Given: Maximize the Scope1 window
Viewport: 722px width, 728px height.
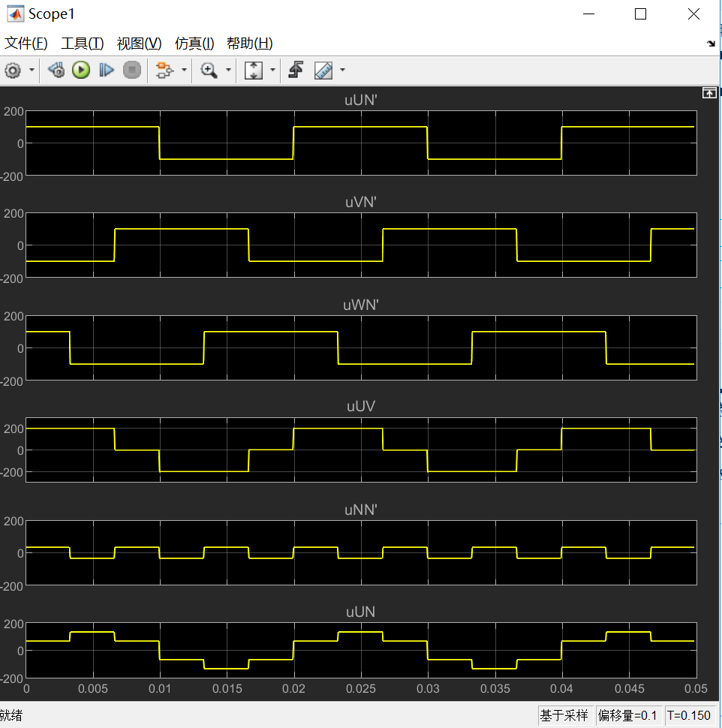Looking at the screenshot, I should tap(641, 14).
